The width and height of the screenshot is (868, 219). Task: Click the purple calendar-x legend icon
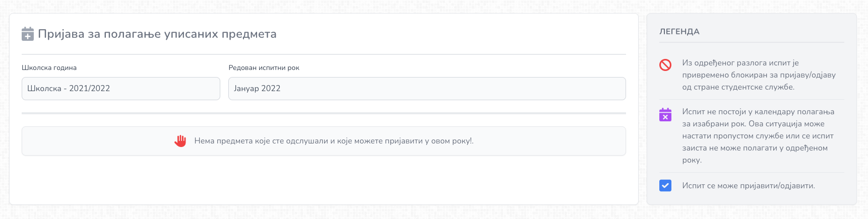coord(665,114)
